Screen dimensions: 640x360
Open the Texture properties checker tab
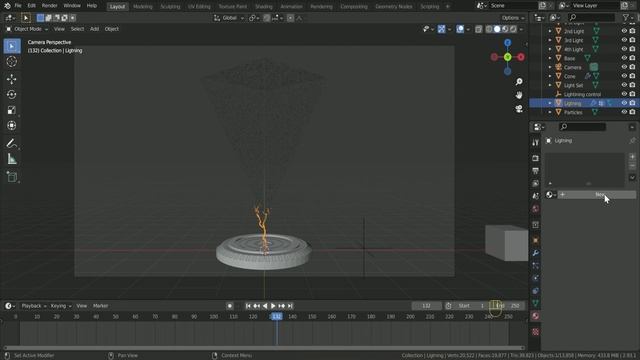click(x=536, y=332)
